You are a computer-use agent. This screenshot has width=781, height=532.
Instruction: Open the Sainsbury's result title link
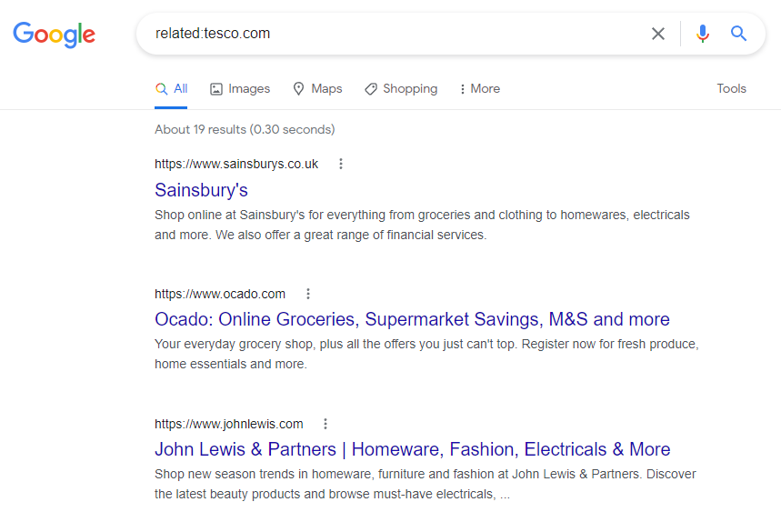tap(201, 190)
